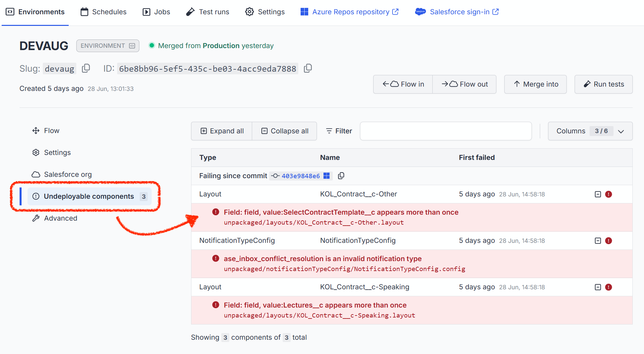Select Settings in the sidebar
Image resolution: width=644 pixels, height=354 pixels.
tap(51, 153)
